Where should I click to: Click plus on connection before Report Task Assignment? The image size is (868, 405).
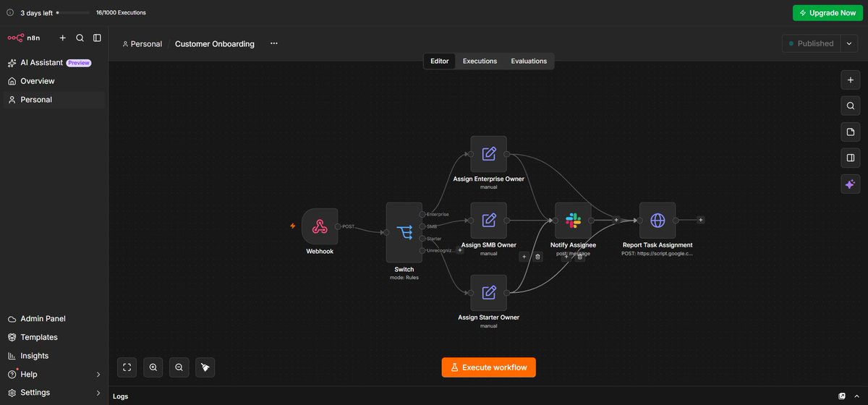pyautogui.click(x=616, y=220)
